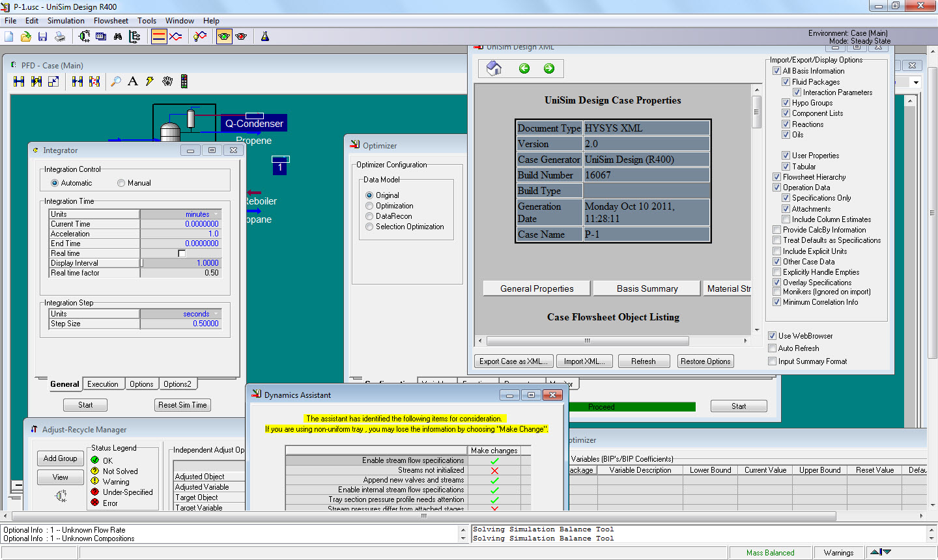Click Import XML button
The width and height of the screenshot is (938, 560).
tap(584, 361)
